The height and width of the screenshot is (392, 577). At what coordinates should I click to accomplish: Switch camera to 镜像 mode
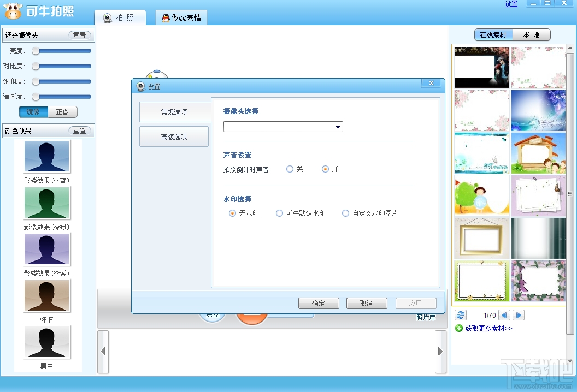(33, 112)
